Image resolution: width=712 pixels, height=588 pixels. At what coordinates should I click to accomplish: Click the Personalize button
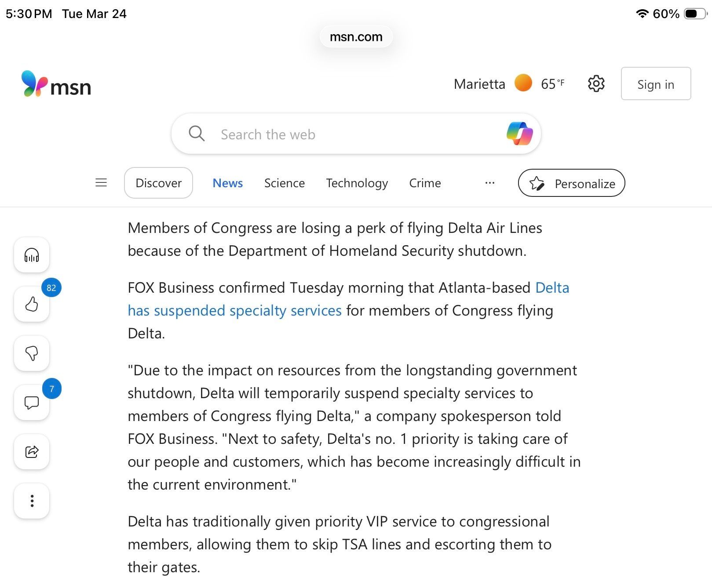(571, 183)
